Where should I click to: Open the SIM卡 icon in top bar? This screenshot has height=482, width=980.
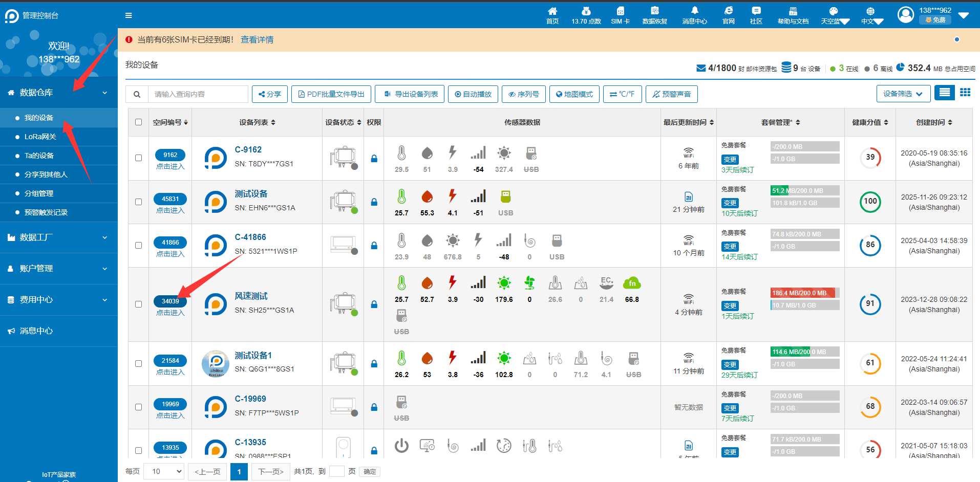pos(620,11)
